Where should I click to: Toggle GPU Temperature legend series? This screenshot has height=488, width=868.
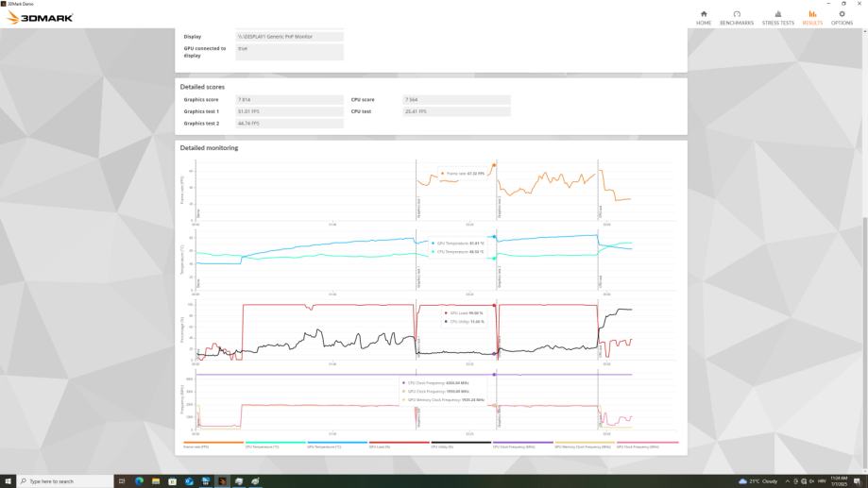tap(337, 445)
